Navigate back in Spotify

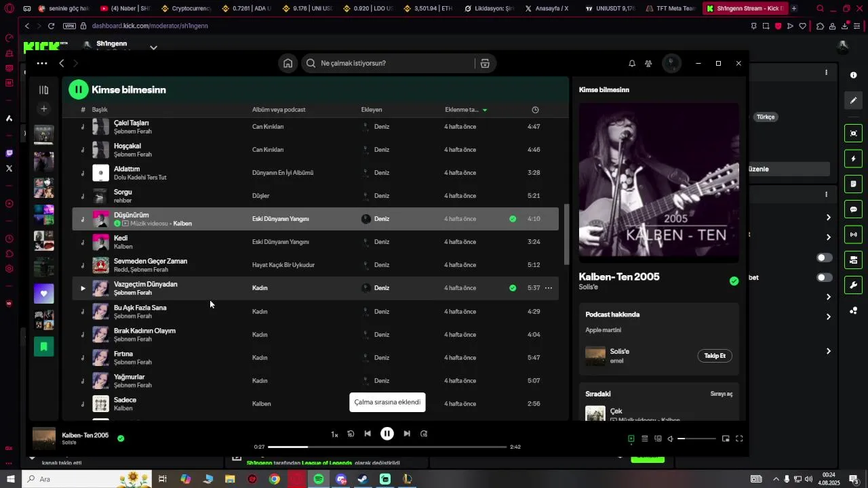coord(62,63)
